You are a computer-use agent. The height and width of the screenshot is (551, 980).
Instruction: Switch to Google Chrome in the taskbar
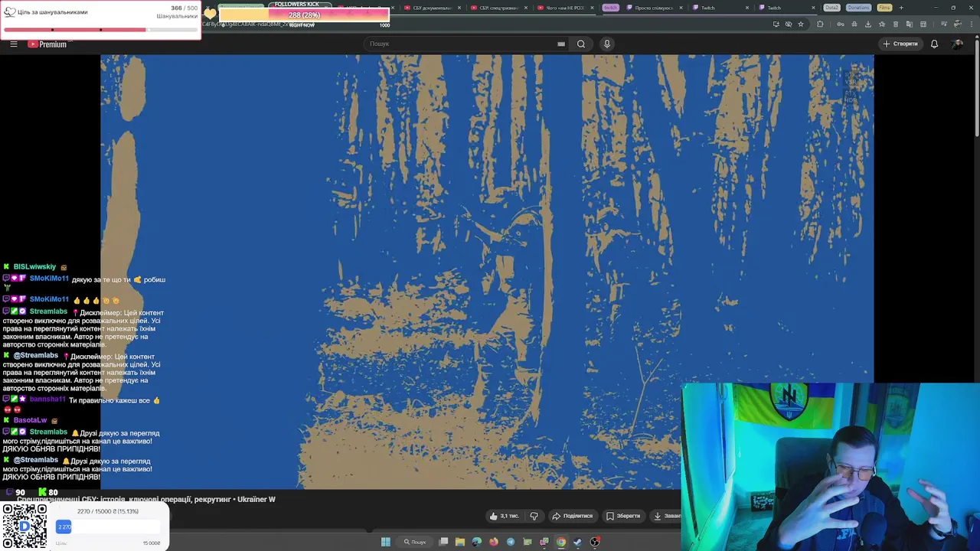[x=561, y=542]
